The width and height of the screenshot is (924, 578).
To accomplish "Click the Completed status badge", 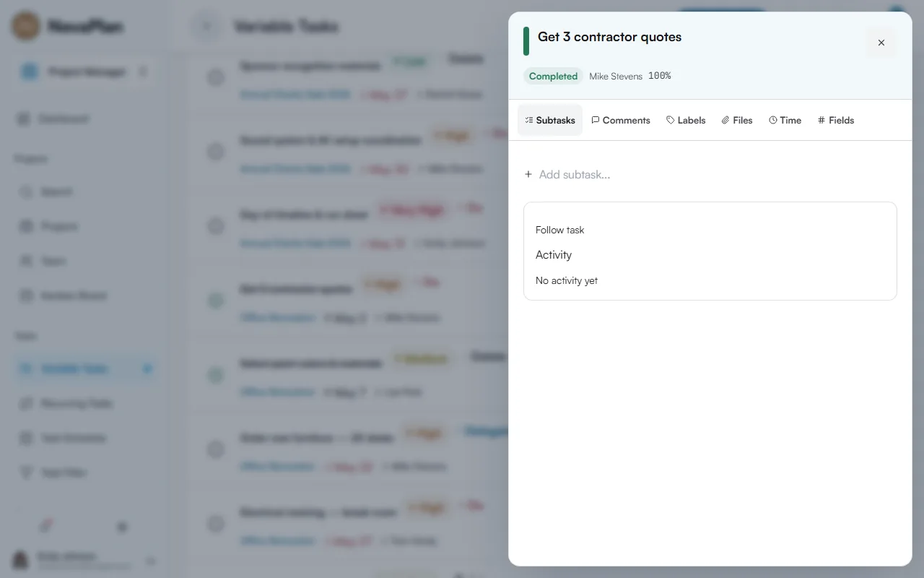I will coord(553,76).
